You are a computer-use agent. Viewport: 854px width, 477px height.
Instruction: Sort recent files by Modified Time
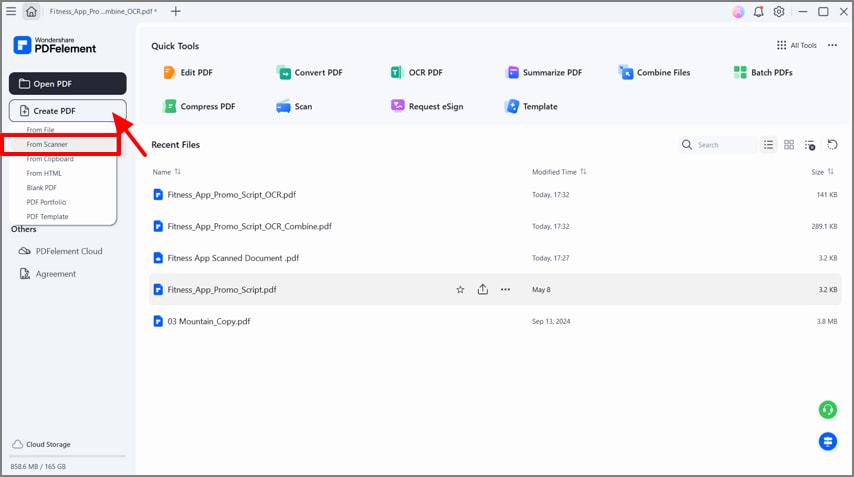point(559,172)
